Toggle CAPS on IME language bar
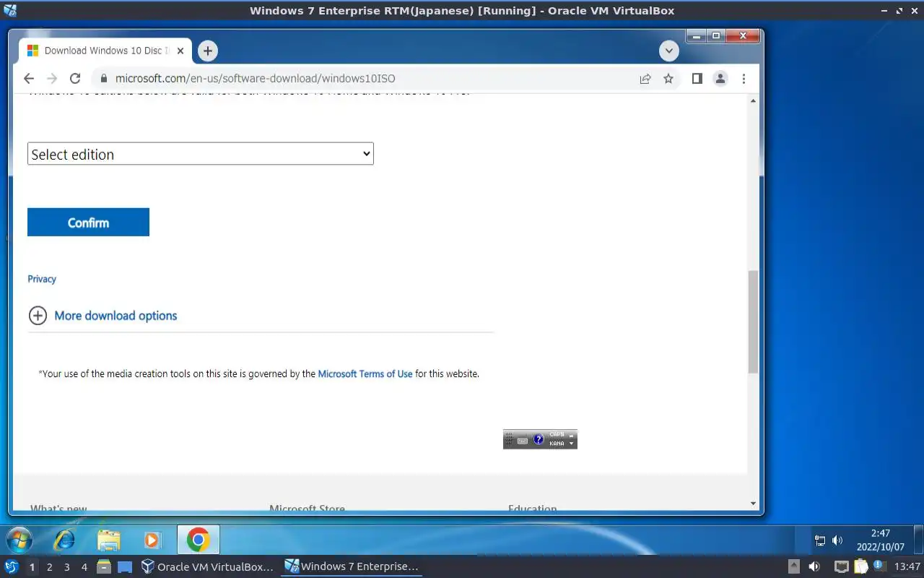Screen dimensions: 924x578 pos(557,435)
